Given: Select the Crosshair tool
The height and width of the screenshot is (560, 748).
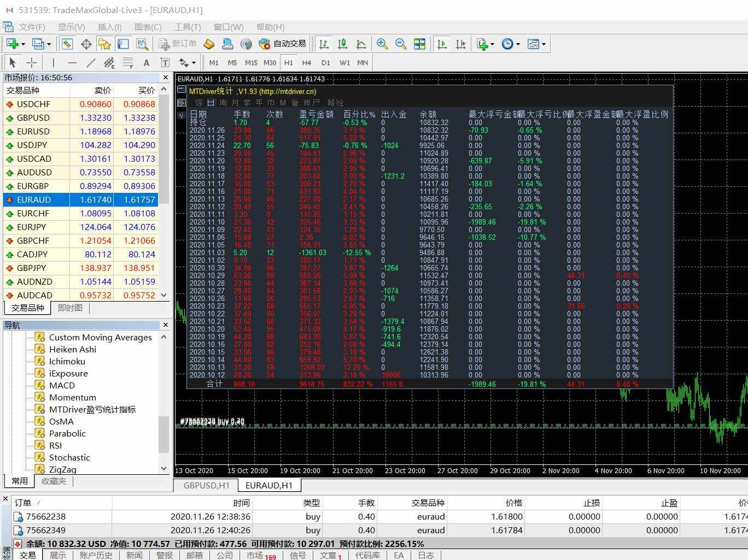Looking at the screenshot, I should (32, 63).
